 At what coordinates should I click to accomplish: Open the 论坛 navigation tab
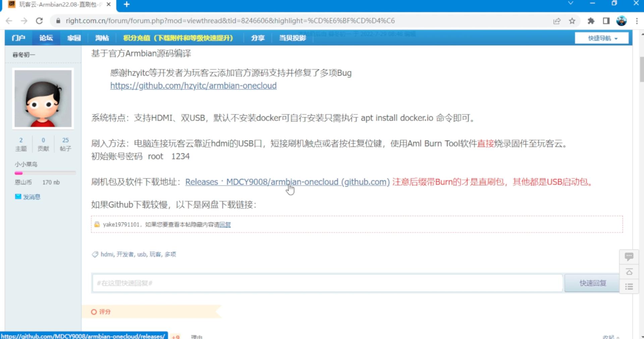[x=46, y=38]
